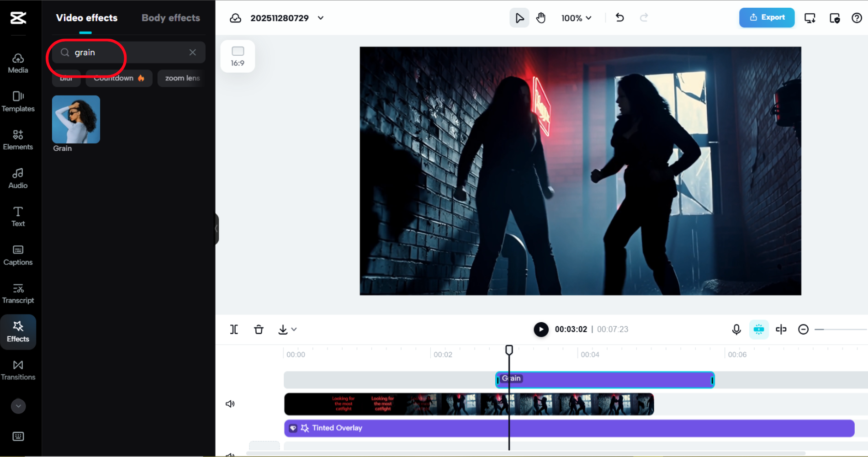Open the project name dropdown
The image size is (868, 457).
tap(320, 18)
